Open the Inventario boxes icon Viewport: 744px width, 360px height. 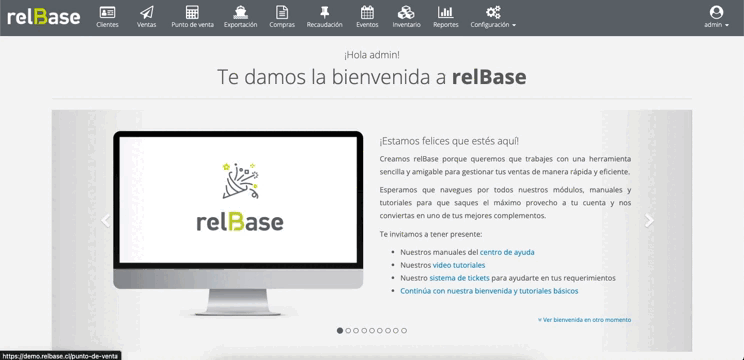(406, 12)
